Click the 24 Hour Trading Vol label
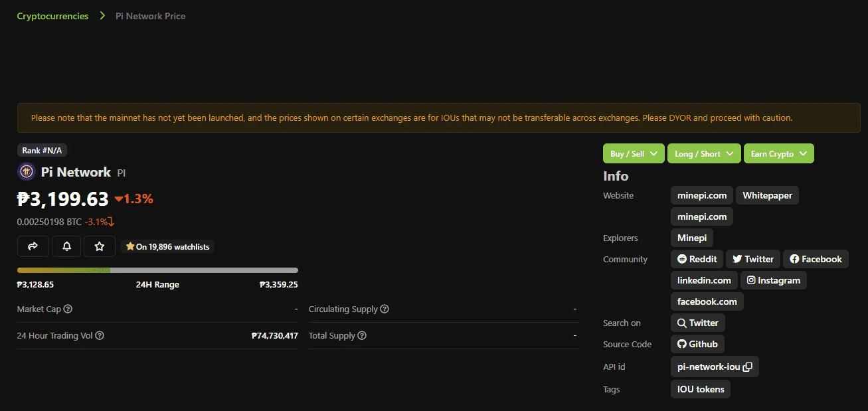The height and width of the screenshot is (411, 868). [x=54, y=335]
